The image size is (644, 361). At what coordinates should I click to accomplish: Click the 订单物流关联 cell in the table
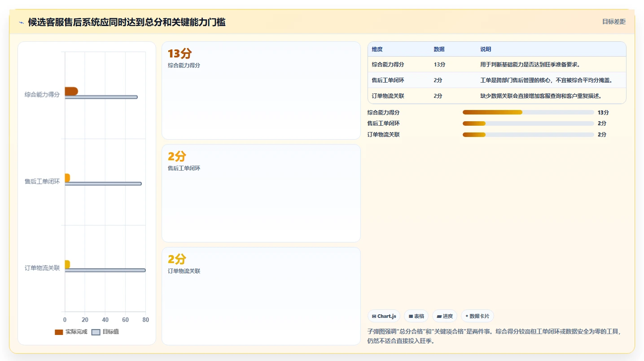pyautogui.click(x=388, y=96)
